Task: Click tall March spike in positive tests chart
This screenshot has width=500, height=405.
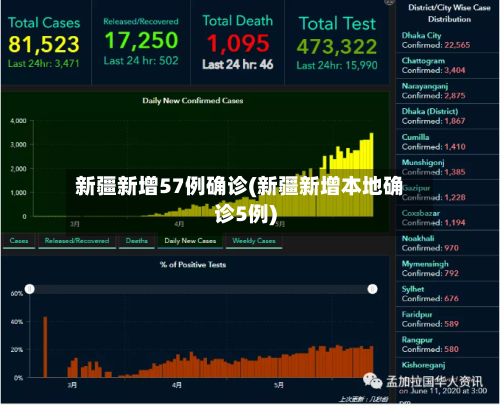Action: pyautogui.click(x=45, y=347)
